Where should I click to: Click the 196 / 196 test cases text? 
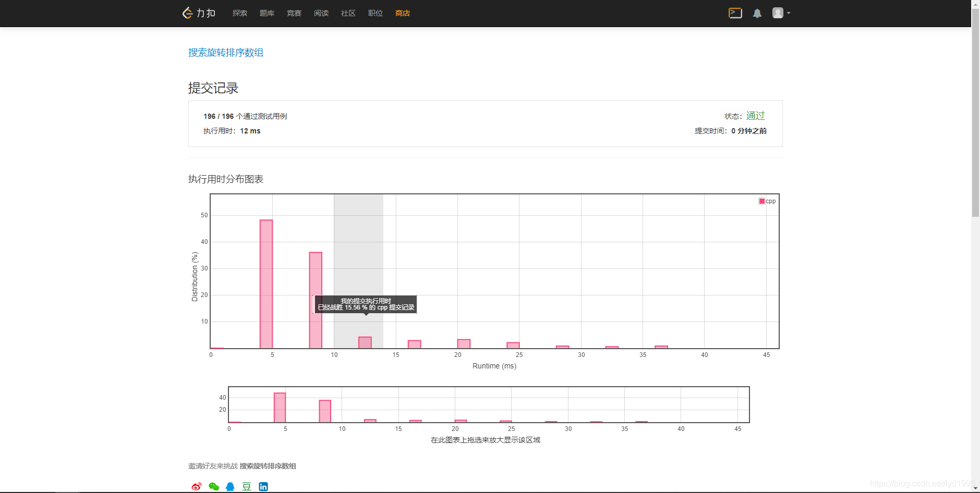click(x=245, y=116)
